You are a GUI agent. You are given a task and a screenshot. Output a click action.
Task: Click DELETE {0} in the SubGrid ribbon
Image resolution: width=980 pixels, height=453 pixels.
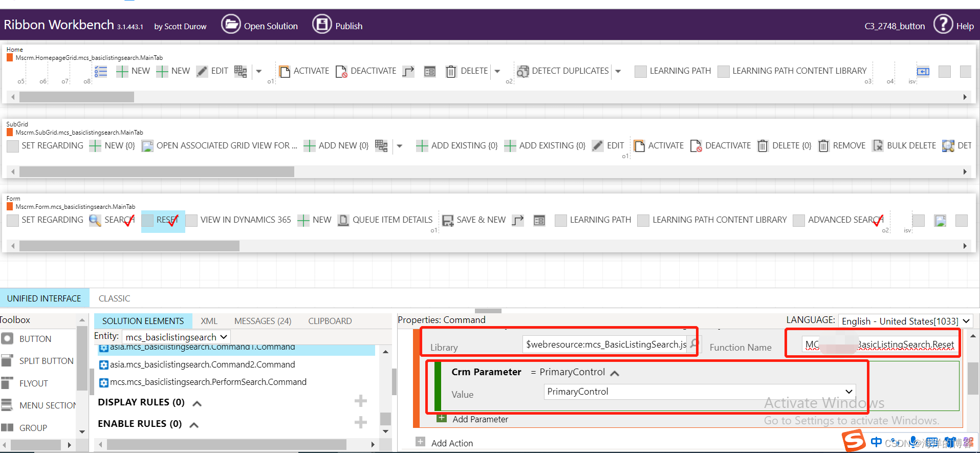tap(785, 146)
